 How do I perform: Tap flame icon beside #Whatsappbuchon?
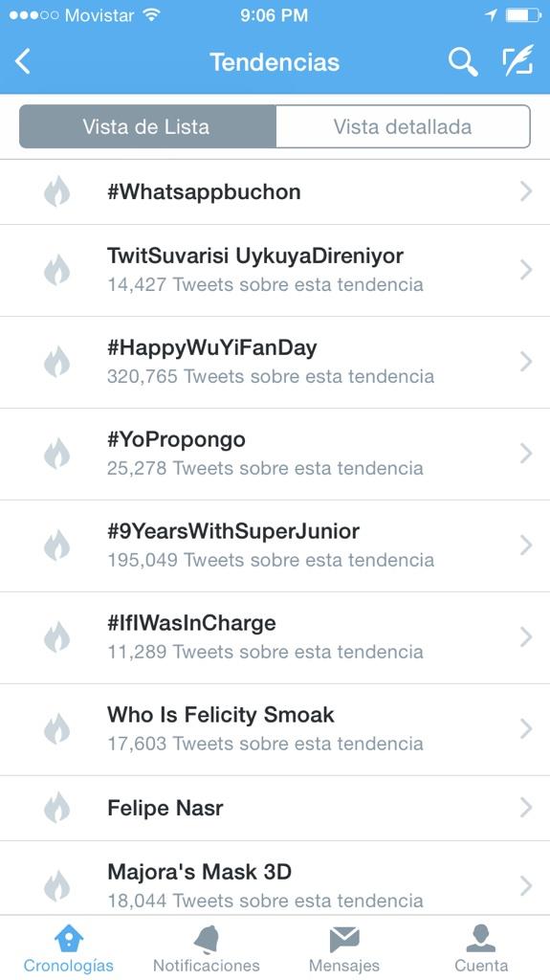point(56,191)
